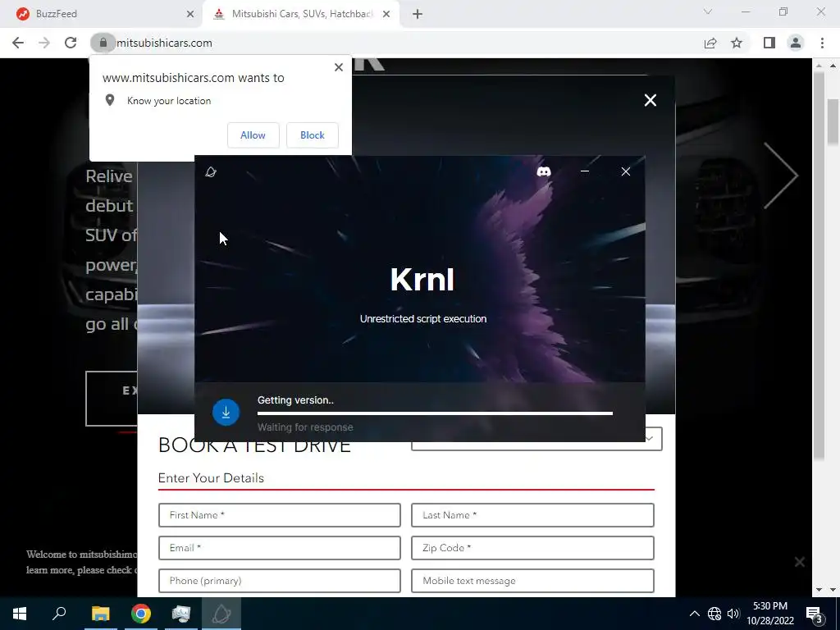Click the Zip Code input field
This screenshot has width=840, height=630.
[532, 548]
